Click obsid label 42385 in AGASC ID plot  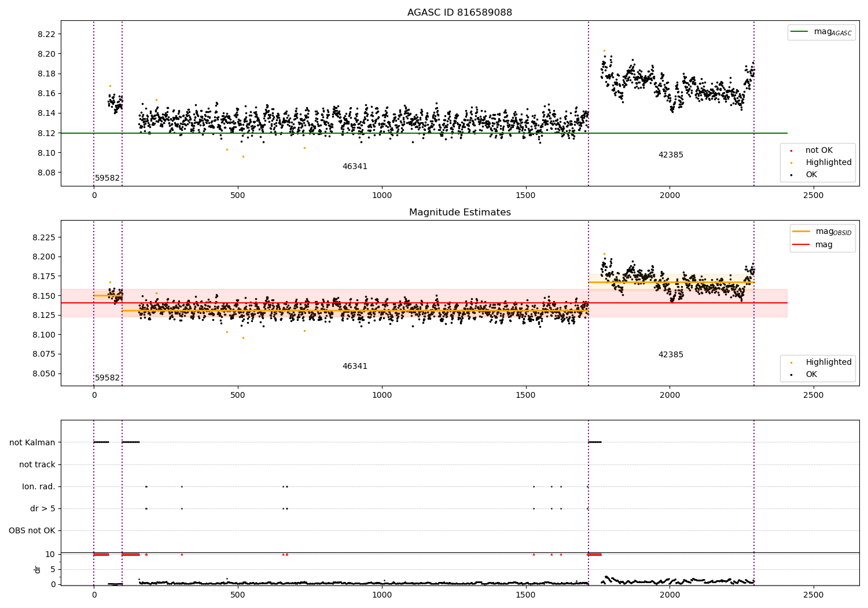(671, 155)
